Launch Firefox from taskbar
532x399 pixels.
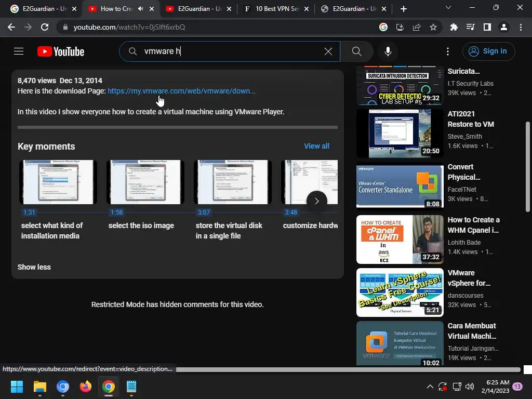click(86, 387)
